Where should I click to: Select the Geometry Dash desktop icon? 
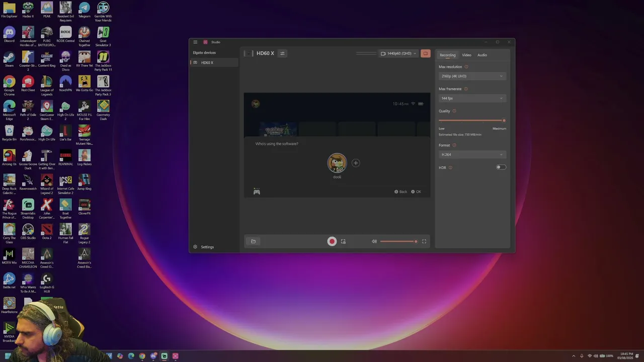coord(103,111)
